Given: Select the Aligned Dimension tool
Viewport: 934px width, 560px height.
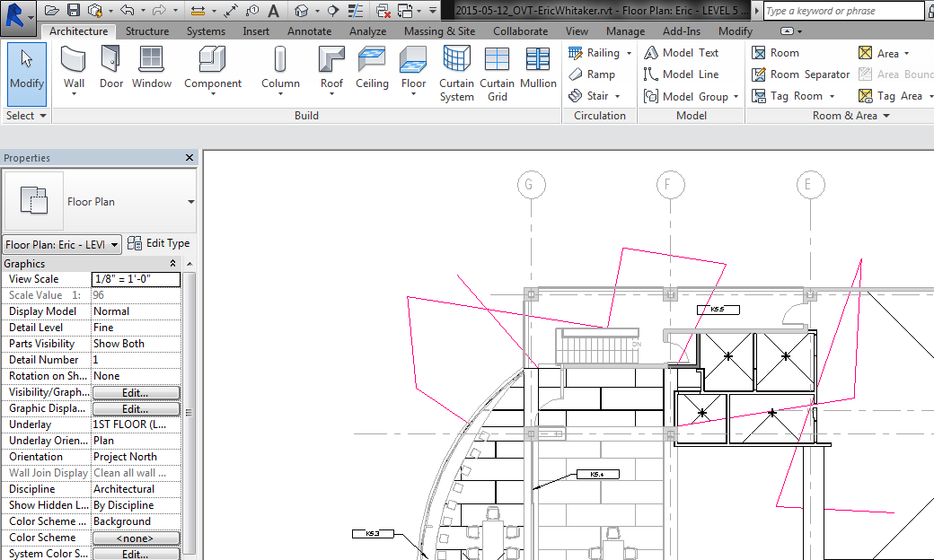Looking at the screenshot, I should tap(231, 10).
